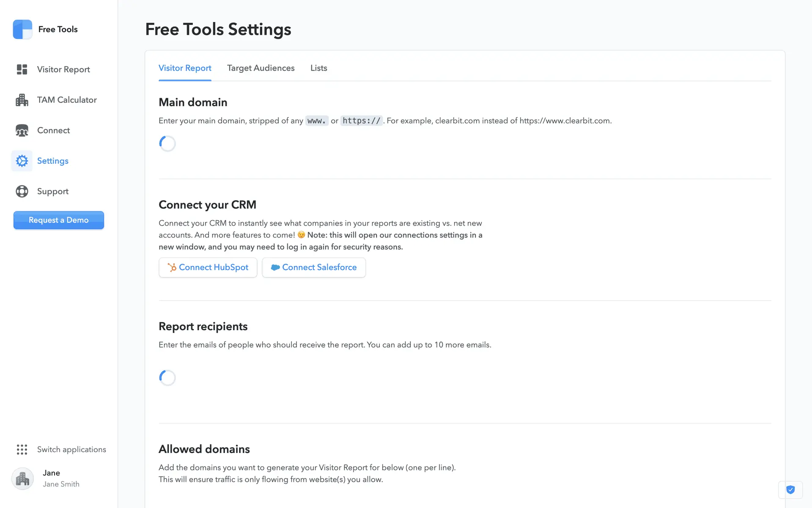Click the Free Tools logo icon
The height and width of the screenshot is (508, 812).
click(22, 29)
